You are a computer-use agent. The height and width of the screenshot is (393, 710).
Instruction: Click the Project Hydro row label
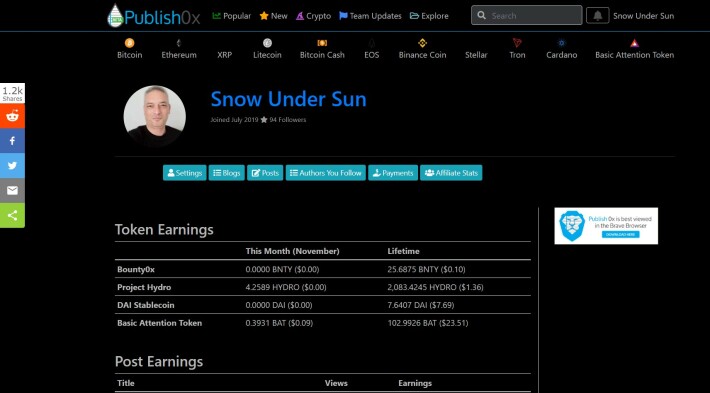click(x=144, y=287)
